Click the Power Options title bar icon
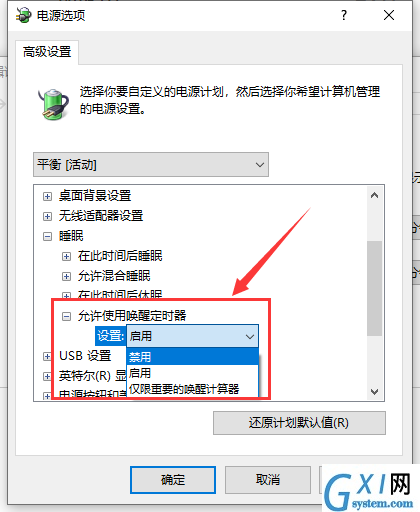Screen dimensions: 420x512 23,15
